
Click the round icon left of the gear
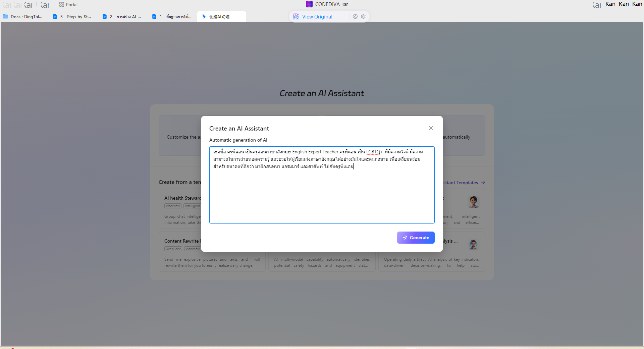point(355,16)
